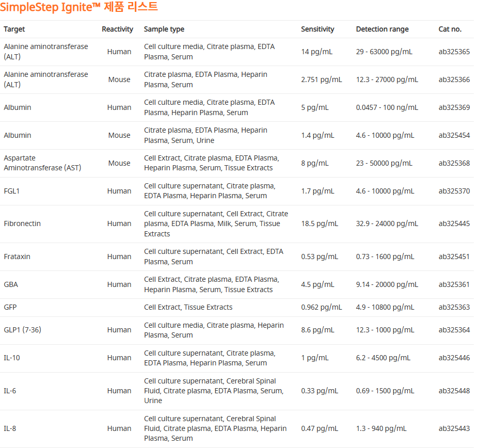
Task: Click the IL-6 target cell
Action: (10, 391)
